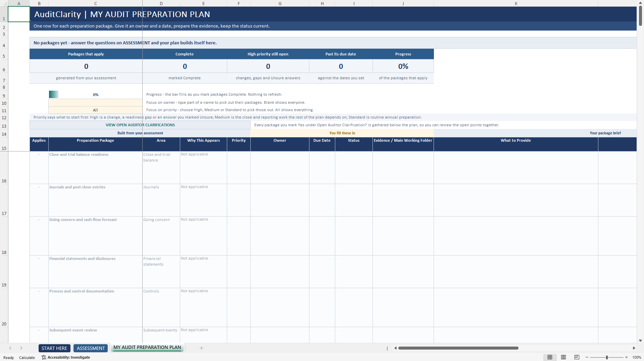
Task: Click VIEW OPEN AUDITOR CLARIFICATIONS link
Action: click(x=140, y=125)
